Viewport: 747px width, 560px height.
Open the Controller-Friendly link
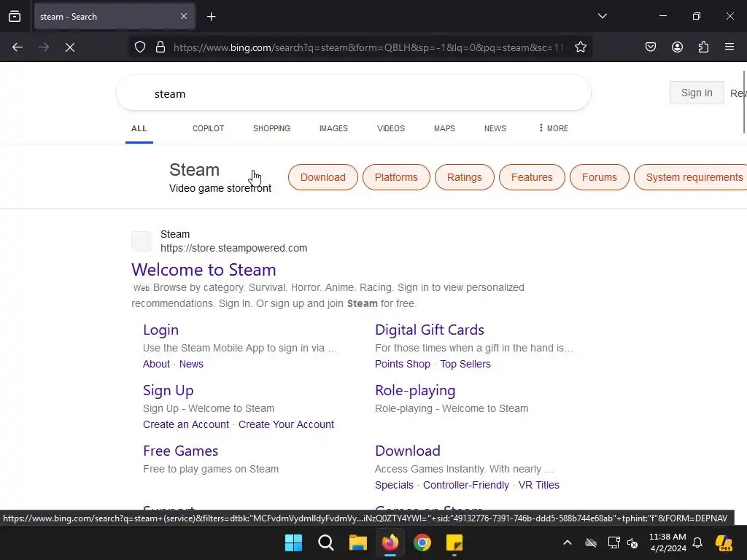466,485
